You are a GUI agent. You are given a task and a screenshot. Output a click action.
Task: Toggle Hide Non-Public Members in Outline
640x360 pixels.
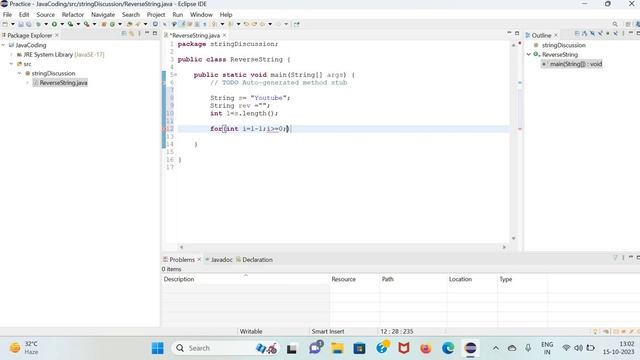608,33
